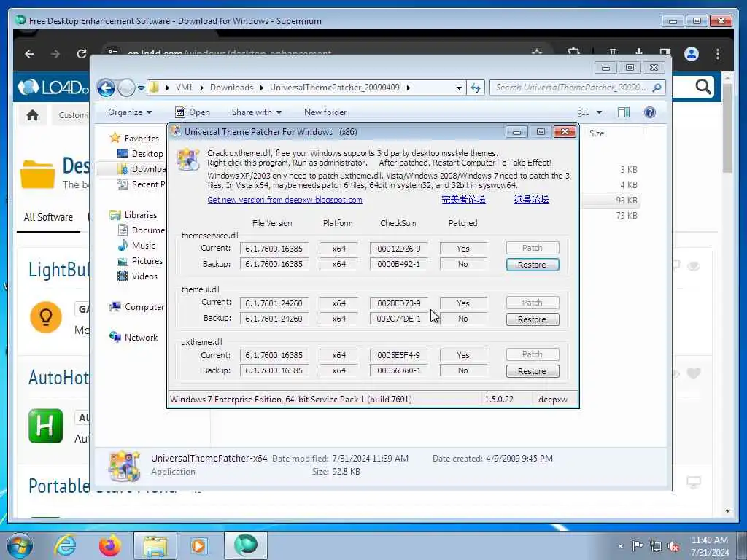Click themeui.dll backup checksum 002C74DE-1

click(399, 319)
